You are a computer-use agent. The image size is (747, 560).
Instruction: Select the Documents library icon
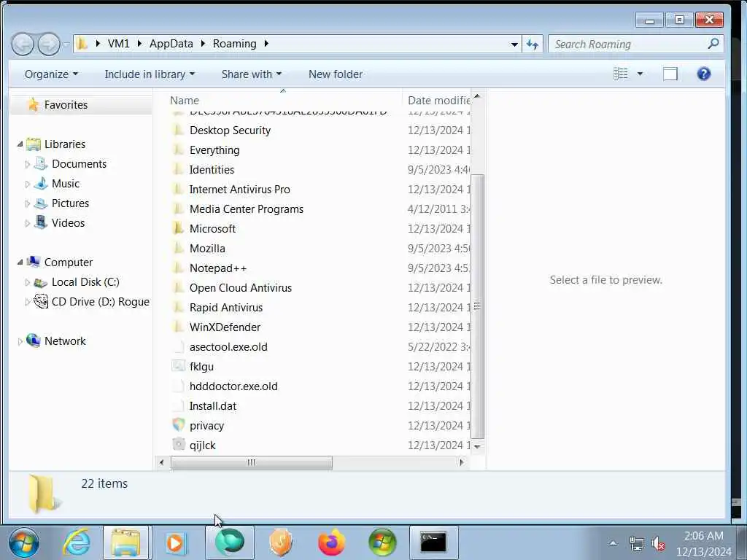coord(41,164)
